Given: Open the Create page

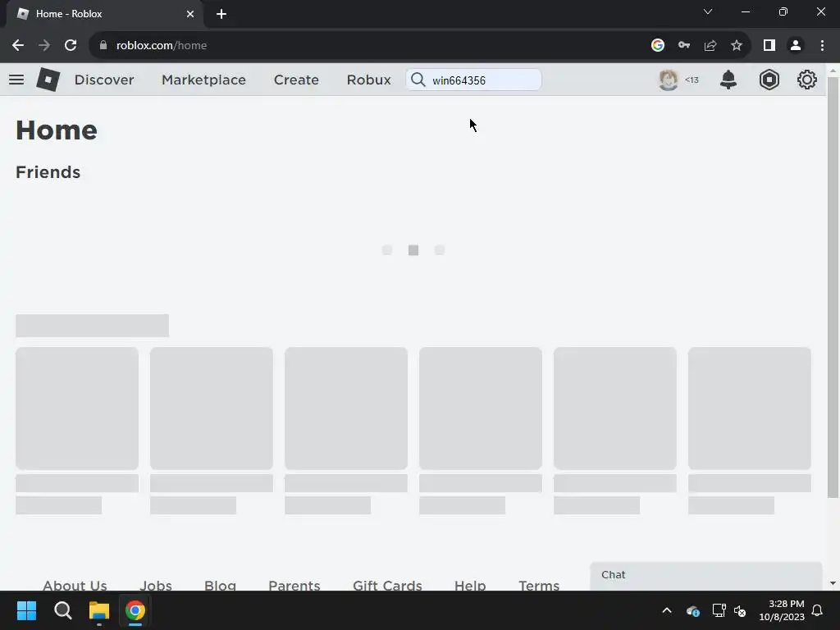Looking at the screenshot, I should (296, 80).
